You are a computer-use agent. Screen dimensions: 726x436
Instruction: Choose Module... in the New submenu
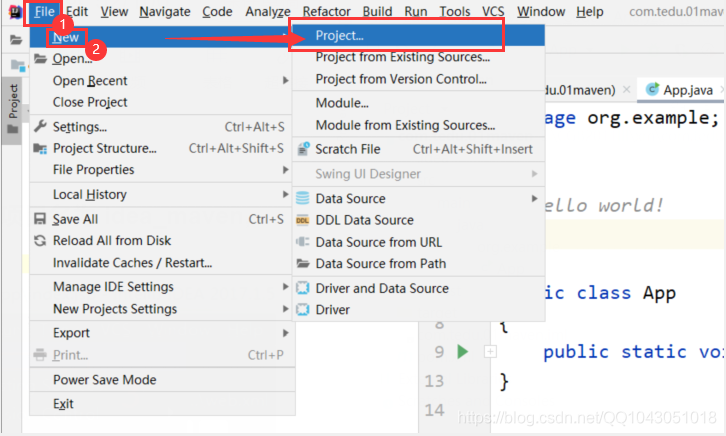tap(418, 103)
